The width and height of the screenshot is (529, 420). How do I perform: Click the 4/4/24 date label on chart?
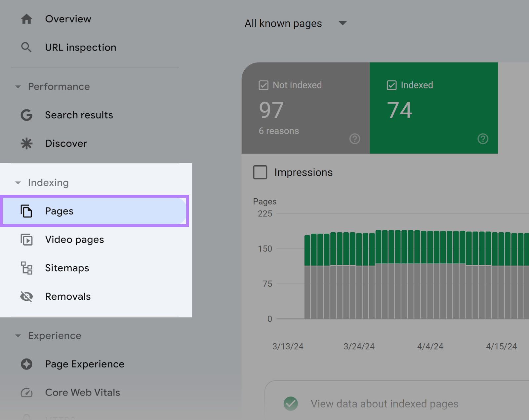[430, 346]
